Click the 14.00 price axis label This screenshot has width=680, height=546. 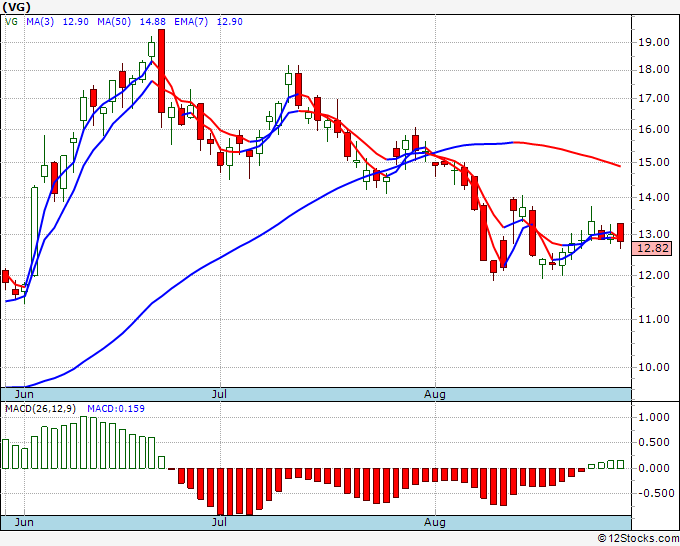pos(654,197)
